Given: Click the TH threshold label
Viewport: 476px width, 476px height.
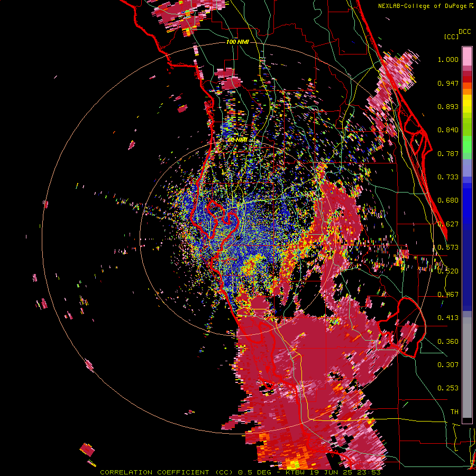Looking at the screenshot, I should click(x=454, y=412).
